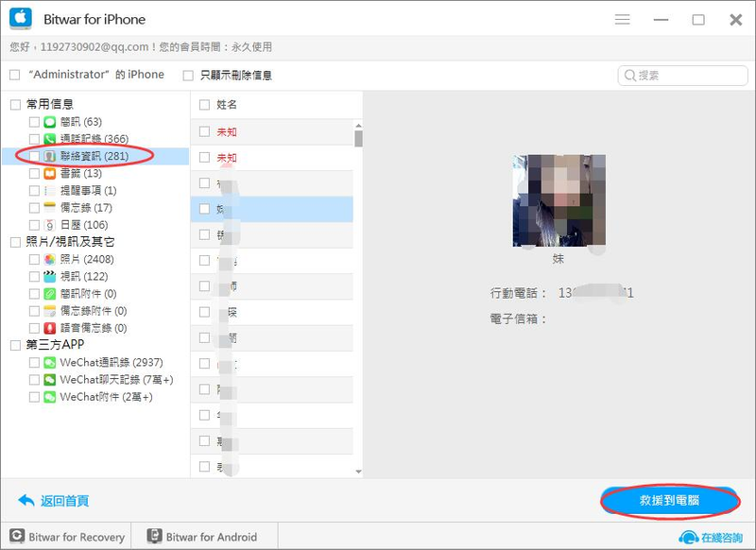Image resolution: width=756 pixels, height=550 pixels.
Task: Check the 通話記錄 (366) checkbox
Action: pos(34,139)
